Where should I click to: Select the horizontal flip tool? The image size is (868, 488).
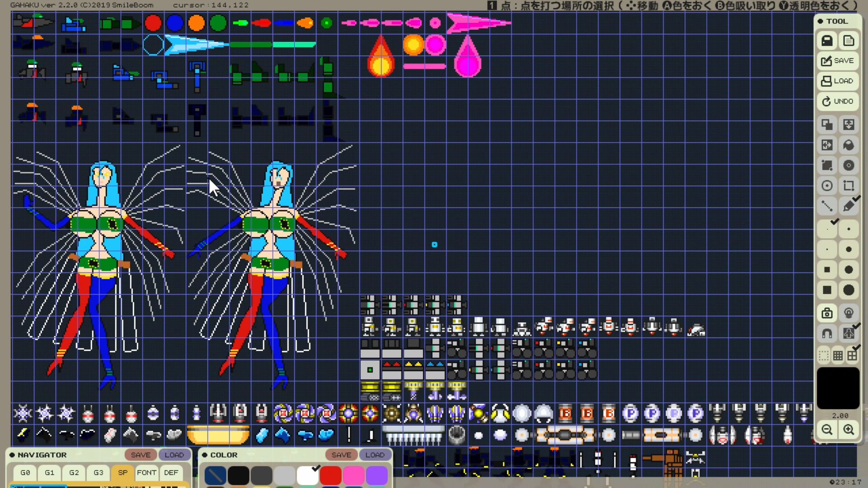click(x=827, y=145)
